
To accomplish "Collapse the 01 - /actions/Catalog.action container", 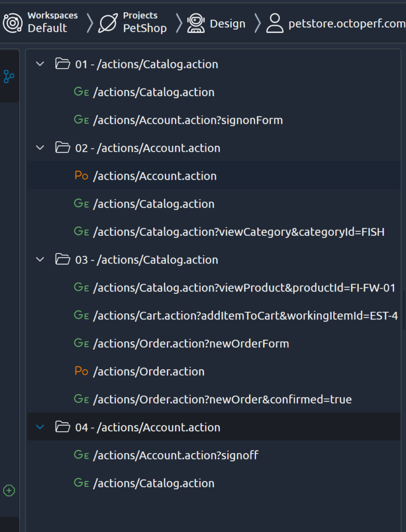I will [x=40, y=64].
